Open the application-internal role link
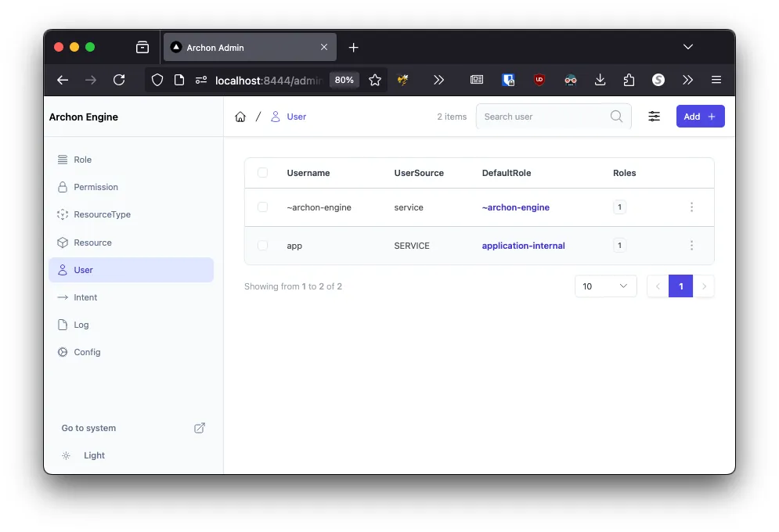Viewport: 779px width, 532px height. (x=523, y=246)
